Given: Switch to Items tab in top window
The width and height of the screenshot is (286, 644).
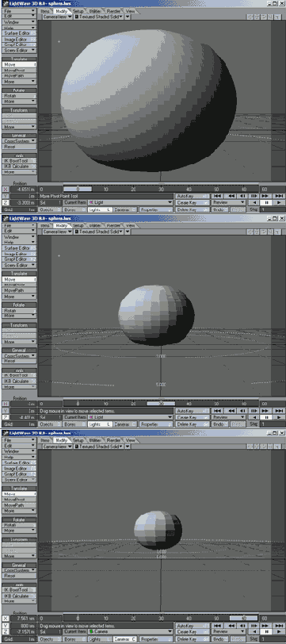Looking at the screenshot, I should point(45,10).
